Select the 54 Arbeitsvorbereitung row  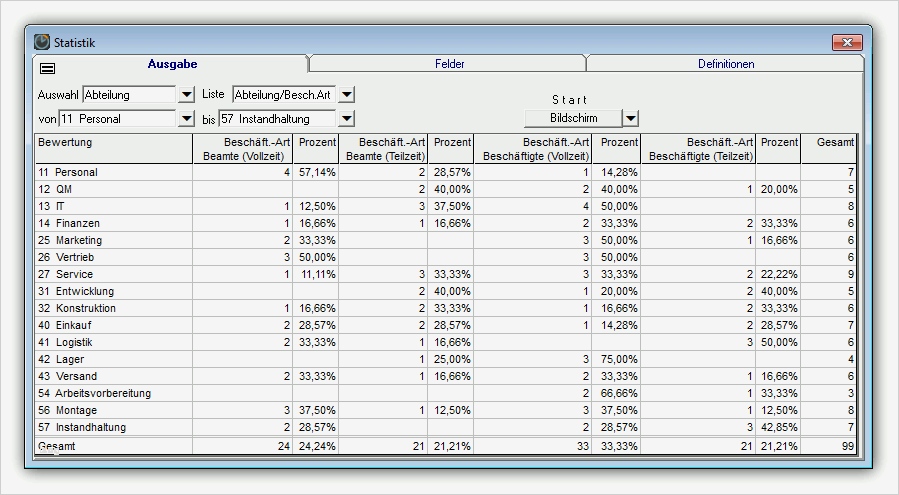pyautogui.click(x=445, y=393)
